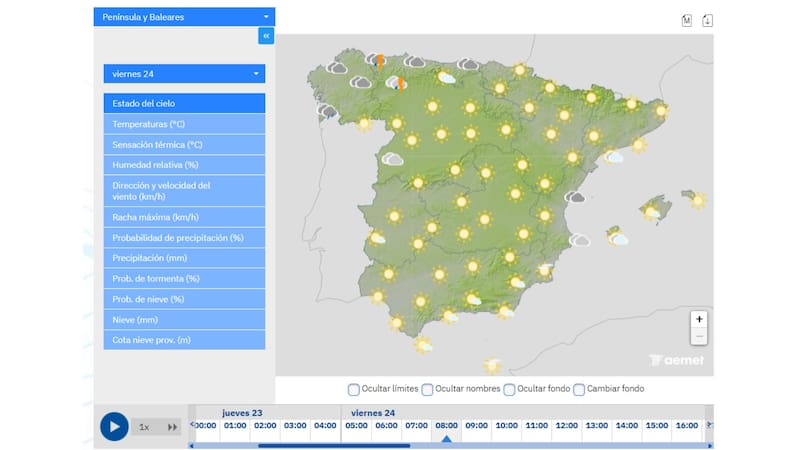Select Nieve (mm) layer
The width and height of the screenshot is (800, 450).
click(184, 319)
